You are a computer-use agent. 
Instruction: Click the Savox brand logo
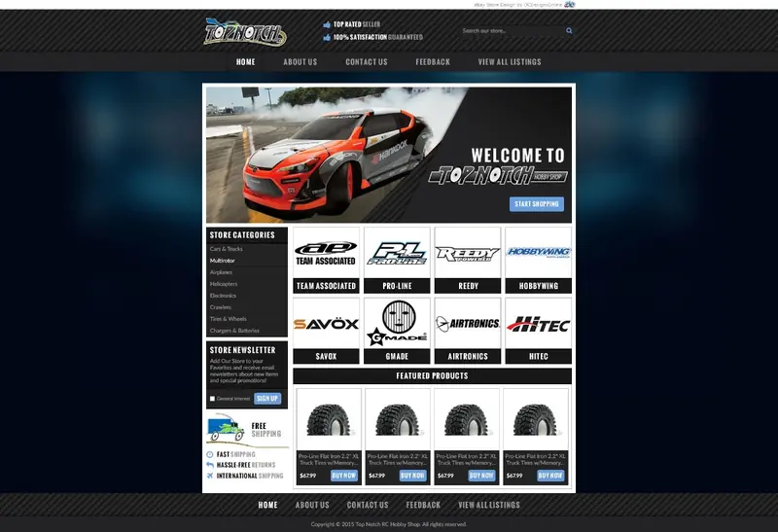coord(326,324)
